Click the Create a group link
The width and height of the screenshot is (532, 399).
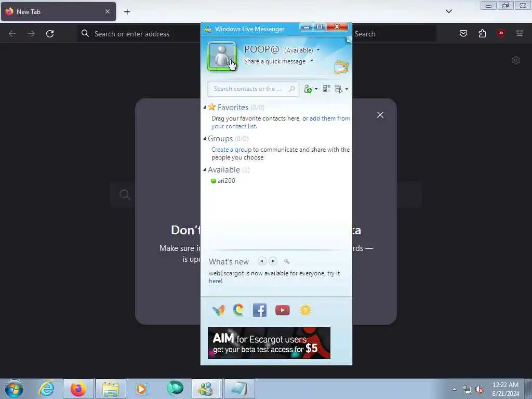231,150
